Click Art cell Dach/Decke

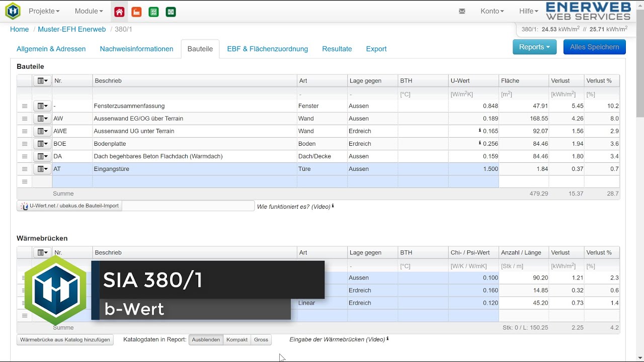[322, 156]
